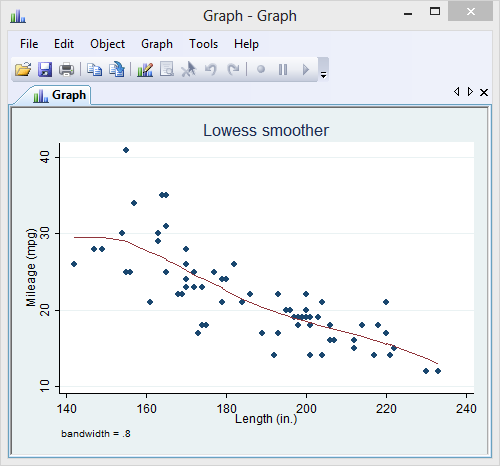500x466 pixels.
Task: Play back a graph recording
Action: point(306,70)
